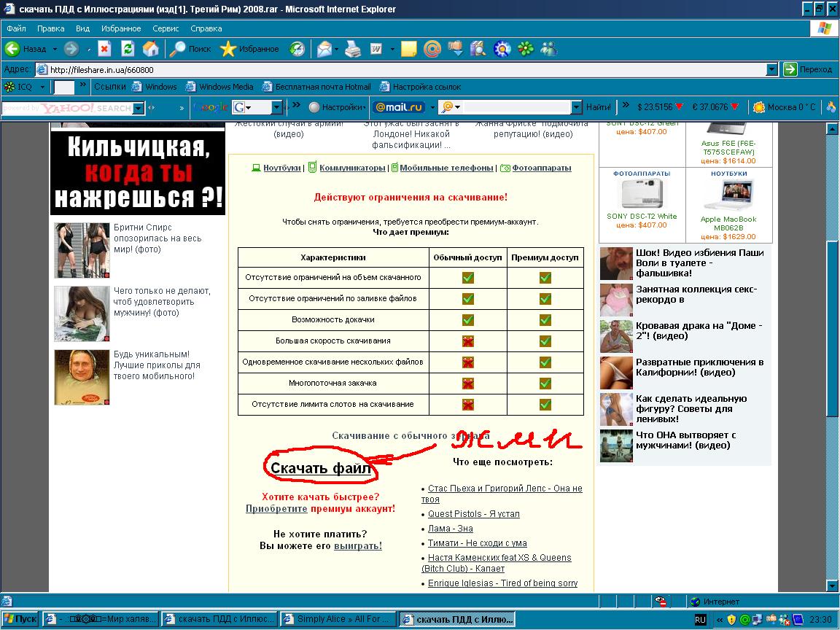Image resolution: width=840 pixels, height=630 pixels.
Task: Click the Research book-magnifier icon
Action: [x=478, y=49]
